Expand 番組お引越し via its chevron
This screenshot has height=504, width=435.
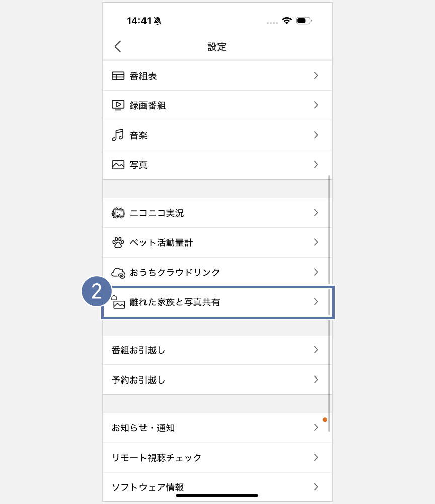tap(316, 350)
